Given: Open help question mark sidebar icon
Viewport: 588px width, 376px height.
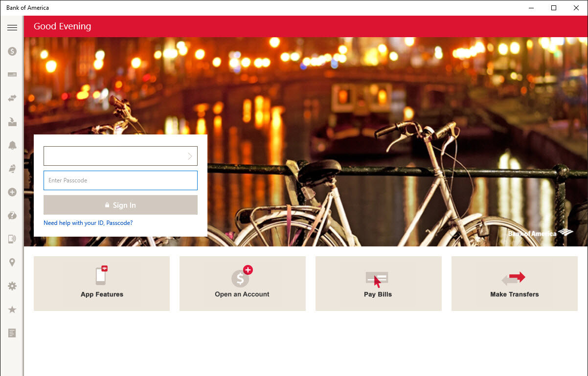Looking at the screenshot, I should pos(12,216).
